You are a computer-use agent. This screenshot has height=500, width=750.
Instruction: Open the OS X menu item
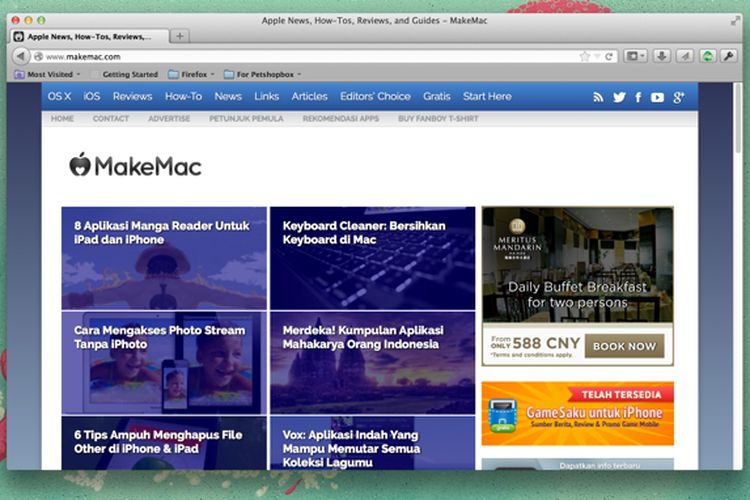[59, 96]
